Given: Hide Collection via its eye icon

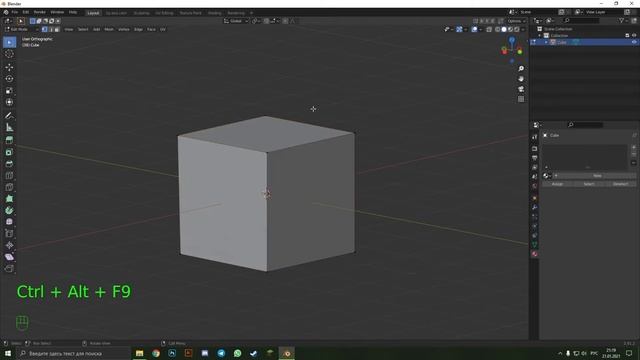Looking at the screenshot, I should [x=634, y=36].
